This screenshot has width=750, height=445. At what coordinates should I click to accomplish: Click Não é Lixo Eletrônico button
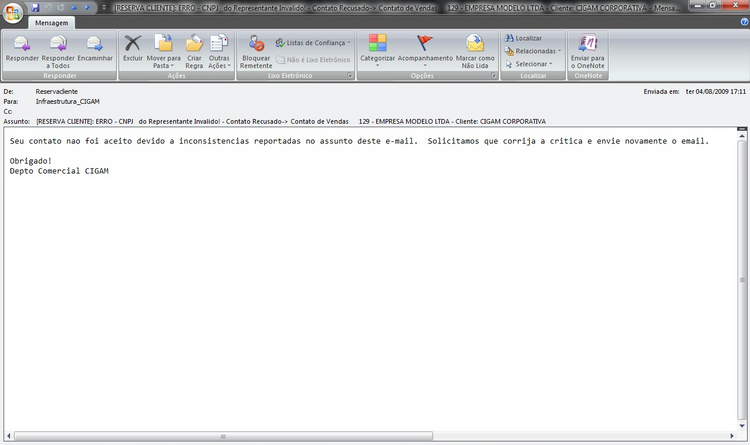(x=313, y=60)
